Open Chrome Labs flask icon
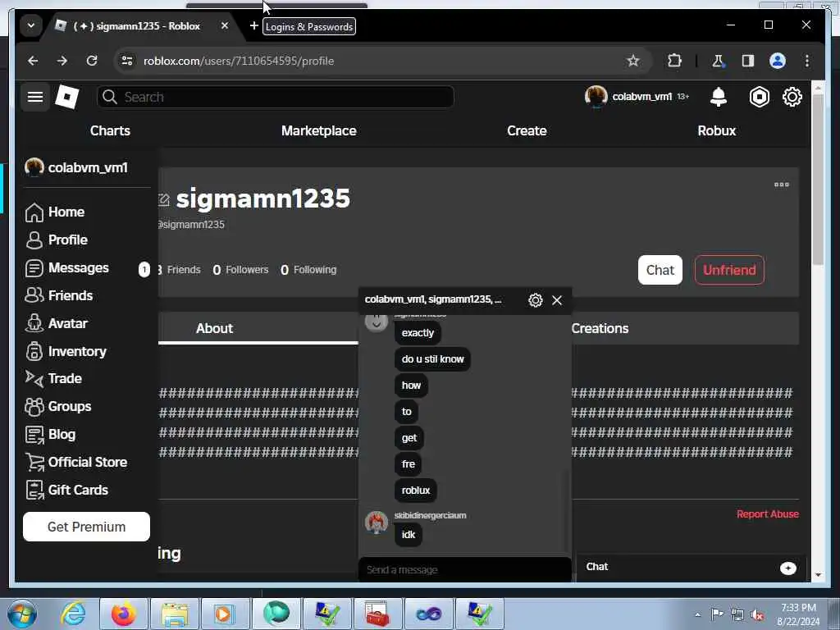Image resolution: width=840 pixels, height=630 pixels. 718,61
